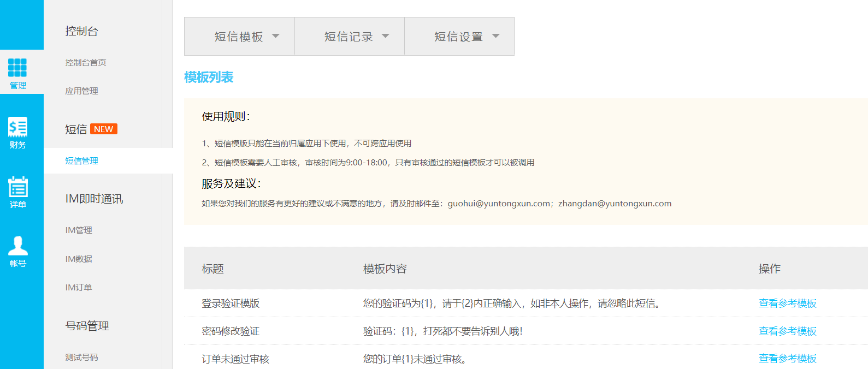The image size is (868, 369).
Task: Open IM管理 menu item
Action: tap(79, 230)
